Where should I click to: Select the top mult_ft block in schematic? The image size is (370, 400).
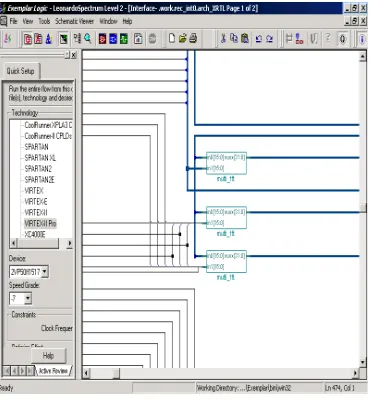[x=226, y=163]
